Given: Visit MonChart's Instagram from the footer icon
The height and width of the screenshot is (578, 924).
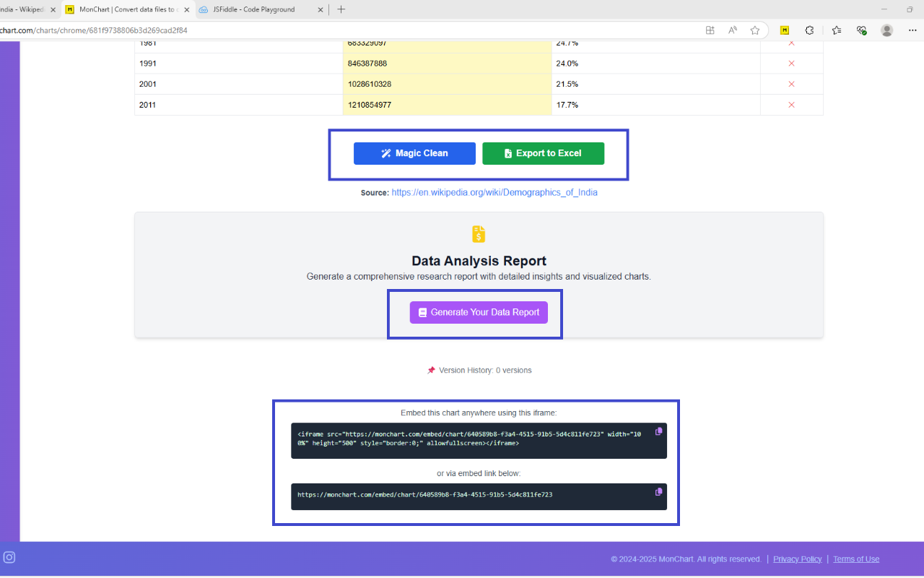Looking at the screenshot, I should [x=9, y=557].
